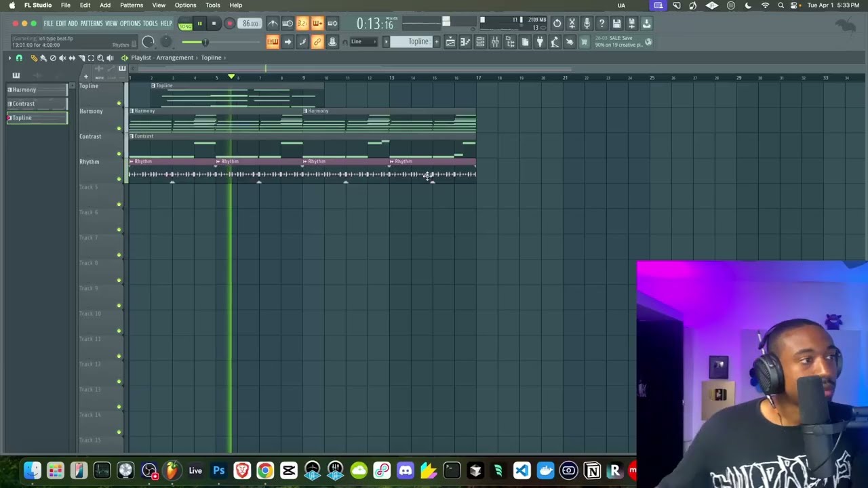Click the help question mark icon
Image resolution: width=868 pixels, height=488 pixels.
click(601, 24)
